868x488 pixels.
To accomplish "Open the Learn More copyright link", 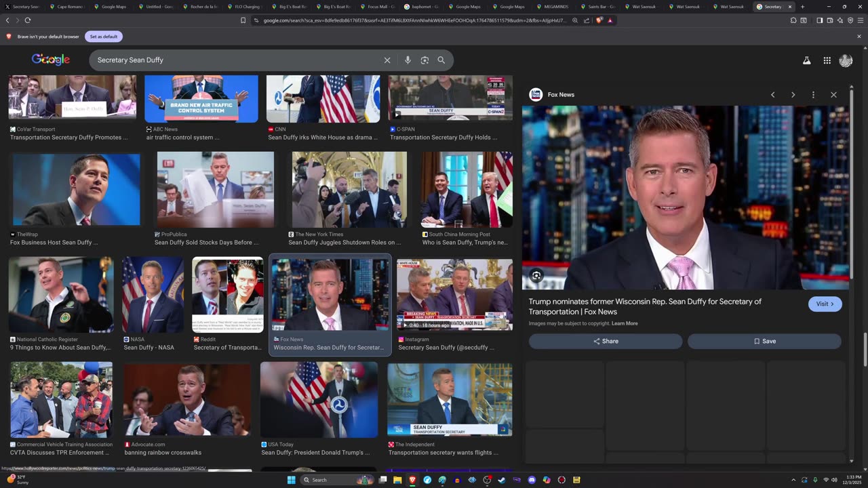I will (x=625, y=323).
